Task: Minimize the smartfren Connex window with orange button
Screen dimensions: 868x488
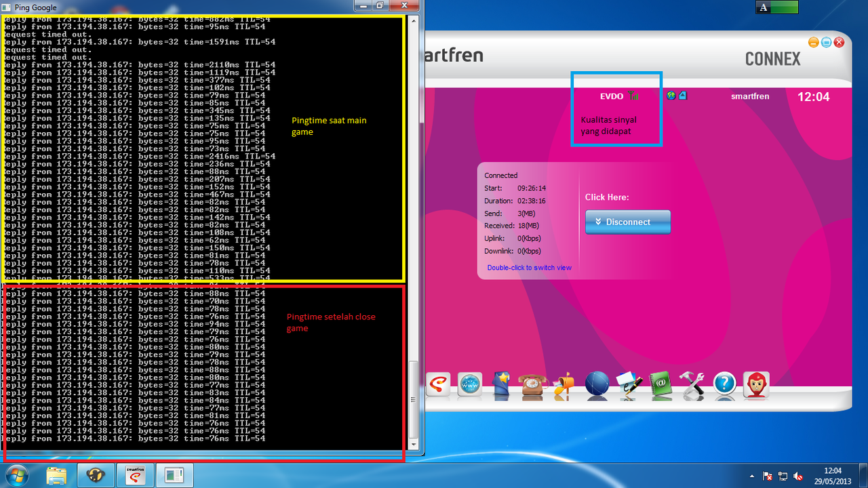Action: click(814, 42)
